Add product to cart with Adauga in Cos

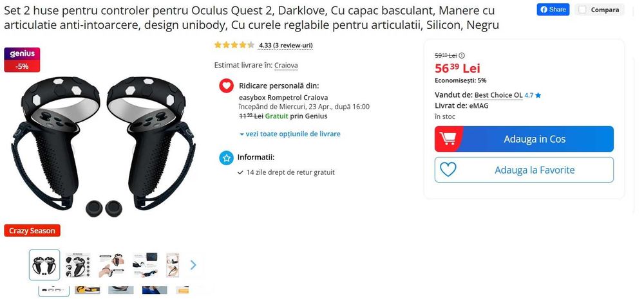tap(524, 139)
